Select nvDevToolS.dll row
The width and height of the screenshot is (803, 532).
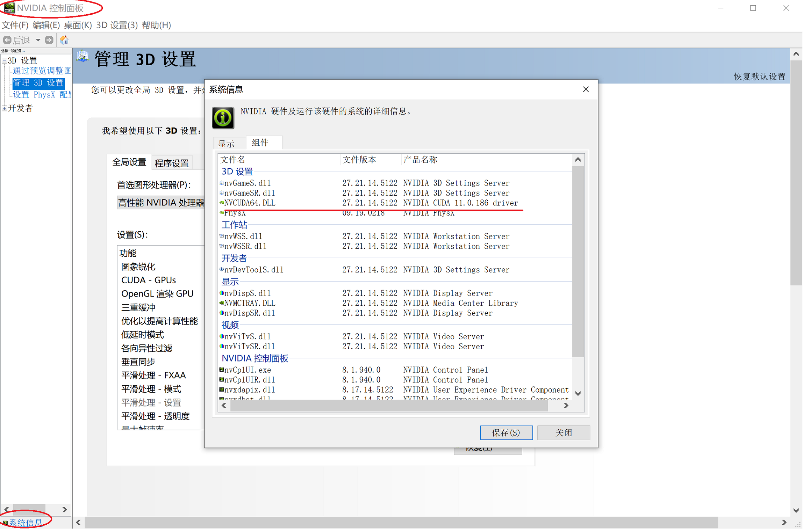click(x=395, y=270)
